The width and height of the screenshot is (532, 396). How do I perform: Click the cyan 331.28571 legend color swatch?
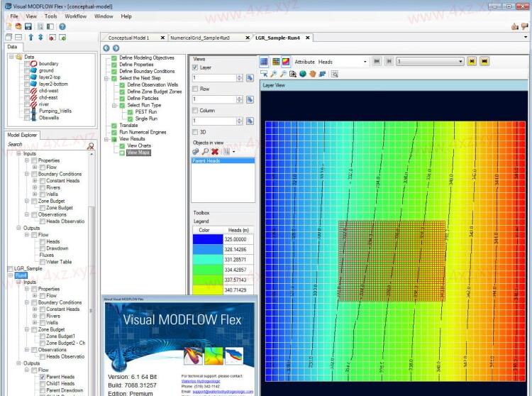click(x=208, y=260)
